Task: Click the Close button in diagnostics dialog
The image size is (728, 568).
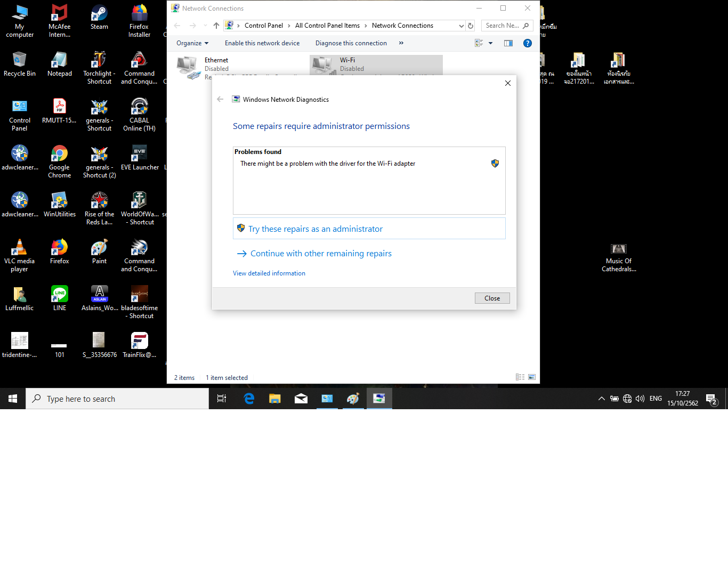Action: 492,298
